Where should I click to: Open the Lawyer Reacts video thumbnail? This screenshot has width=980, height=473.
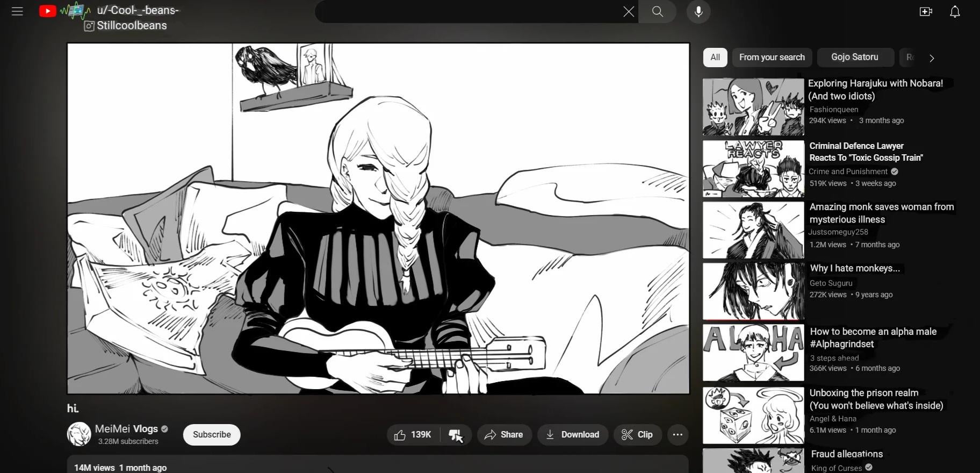pos(753,169)
